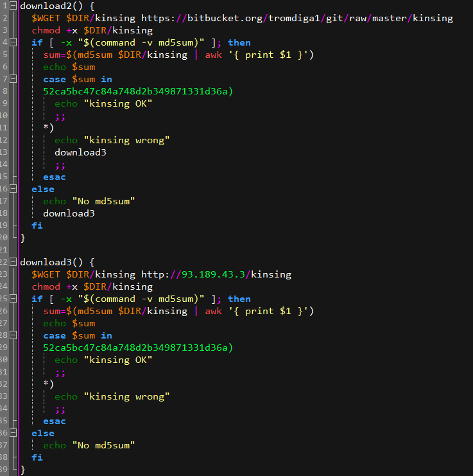Click 'awk' on line 26

[214, 311]
